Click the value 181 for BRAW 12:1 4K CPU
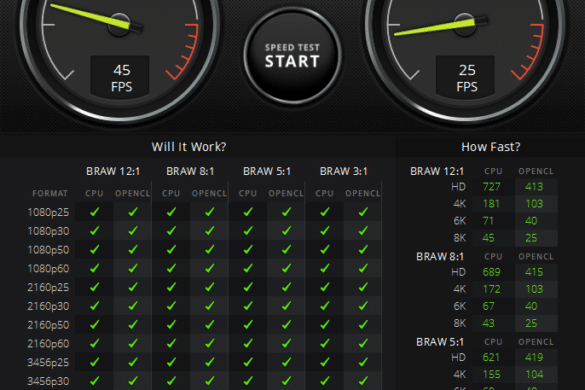Viewport: 585px width, 390px height. tap(491, 204)
